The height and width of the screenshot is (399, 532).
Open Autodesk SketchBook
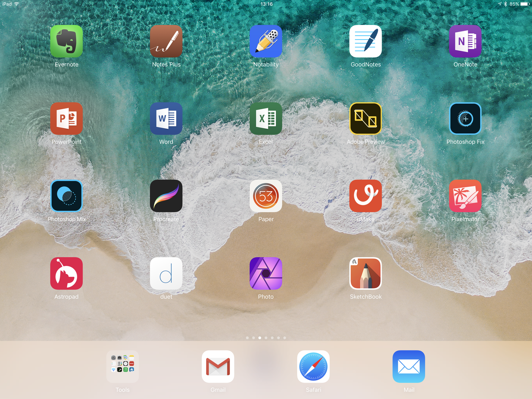tap(365, 274)
